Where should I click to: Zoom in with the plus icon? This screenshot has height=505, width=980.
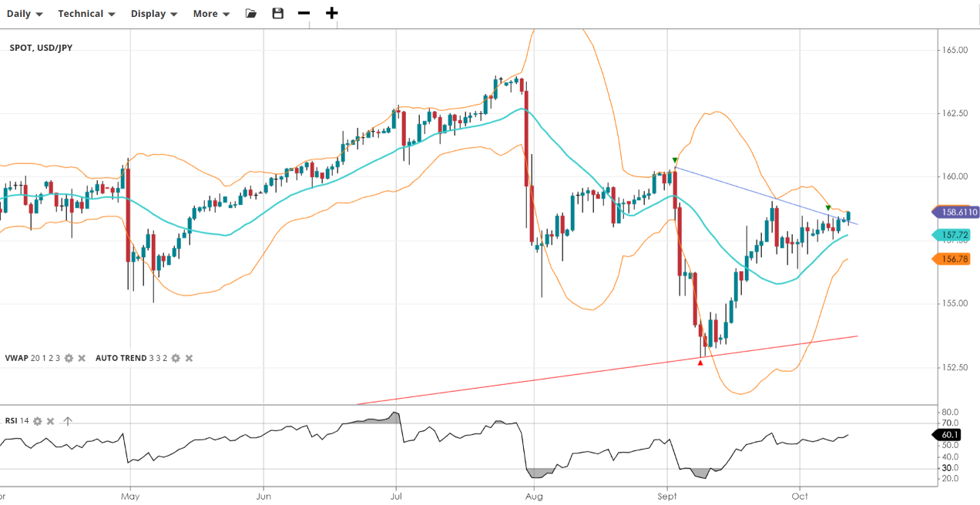pos(331,13)
